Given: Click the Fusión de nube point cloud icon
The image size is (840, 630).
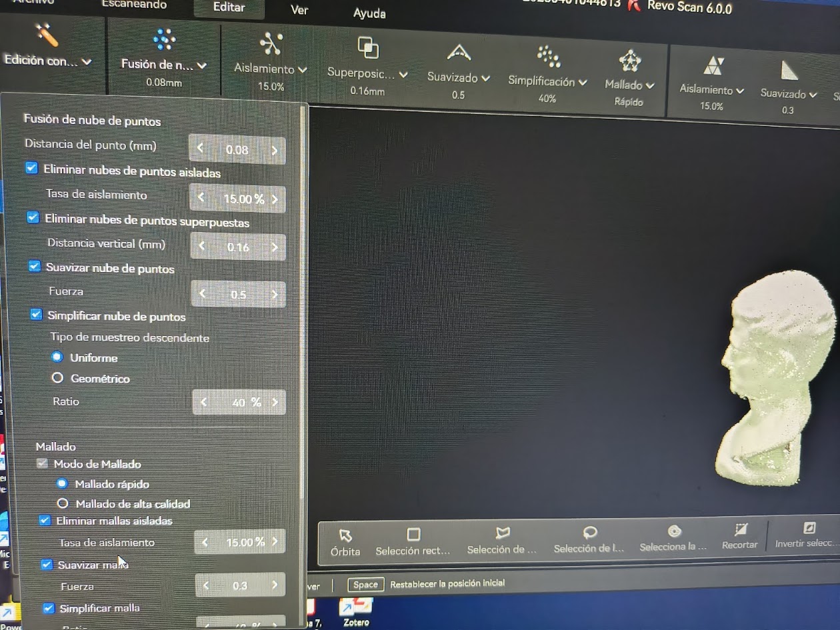Looking at the screenshot, I should (x=164, y=39).
